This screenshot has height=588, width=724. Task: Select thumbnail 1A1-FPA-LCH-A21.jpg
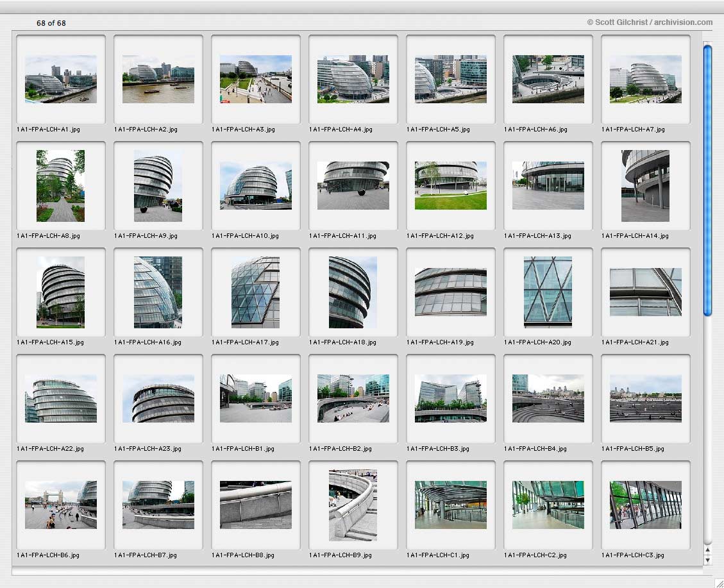pos(646,292)
